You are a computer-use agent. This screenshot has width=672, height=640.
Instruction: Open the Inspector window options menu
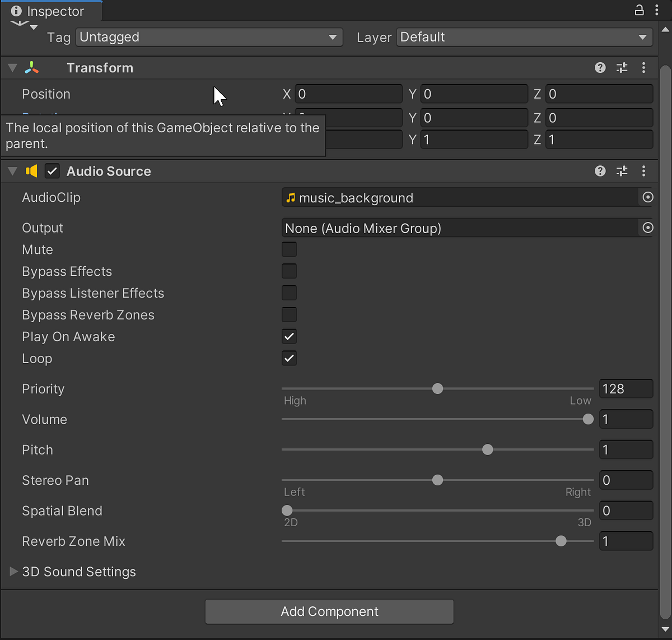(x=657, y=10)
